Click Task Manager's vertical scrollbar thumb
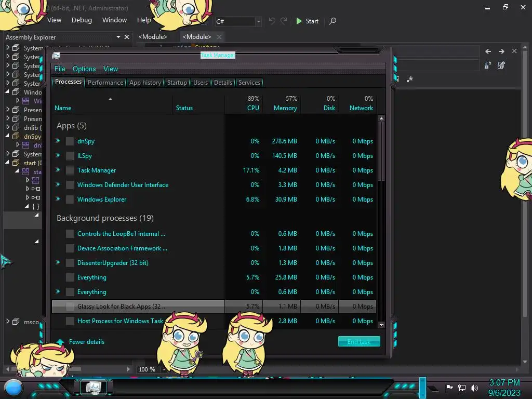This screenshot has height=399, width=532. click(381, 151)
